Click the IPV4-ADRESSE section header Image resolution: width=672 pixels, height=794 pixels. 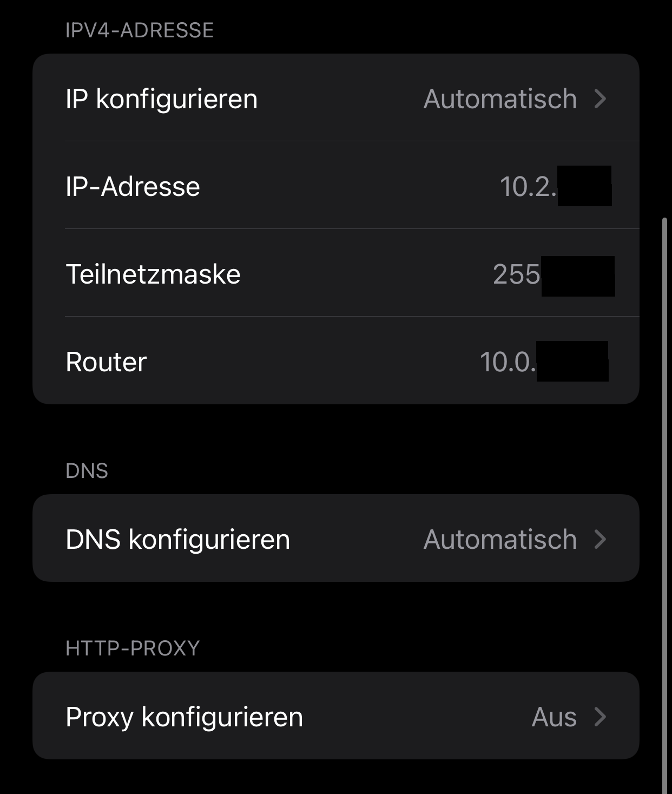pyautogui.click(x=139, y=30)
